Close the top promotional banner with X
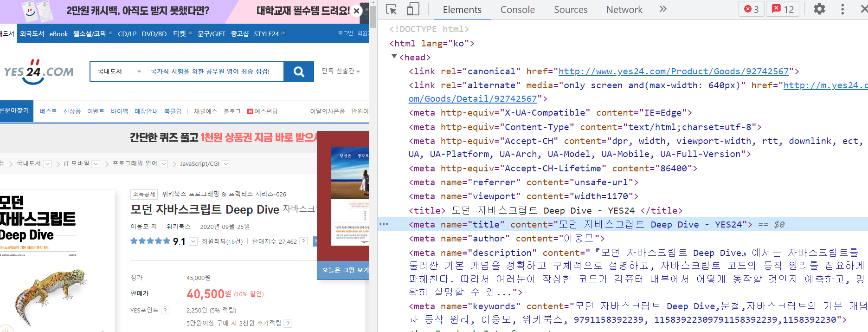 356,11
